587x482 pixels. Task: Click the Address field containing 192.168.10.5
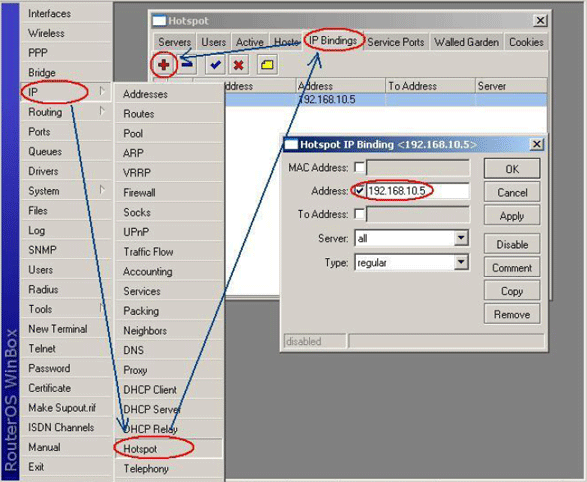coord(417,191)
